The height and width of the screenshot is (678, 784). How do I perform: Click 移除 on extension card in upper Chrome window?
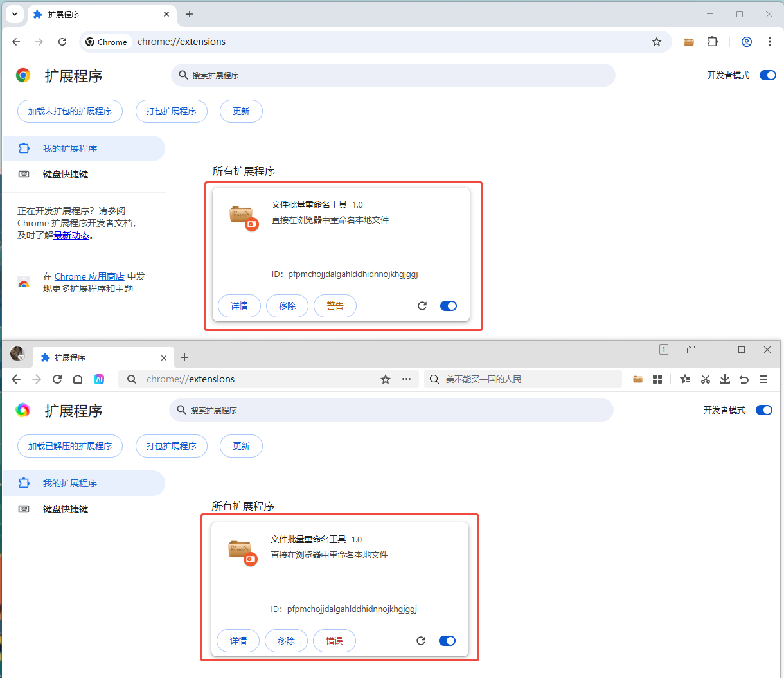tap(287, 306)
